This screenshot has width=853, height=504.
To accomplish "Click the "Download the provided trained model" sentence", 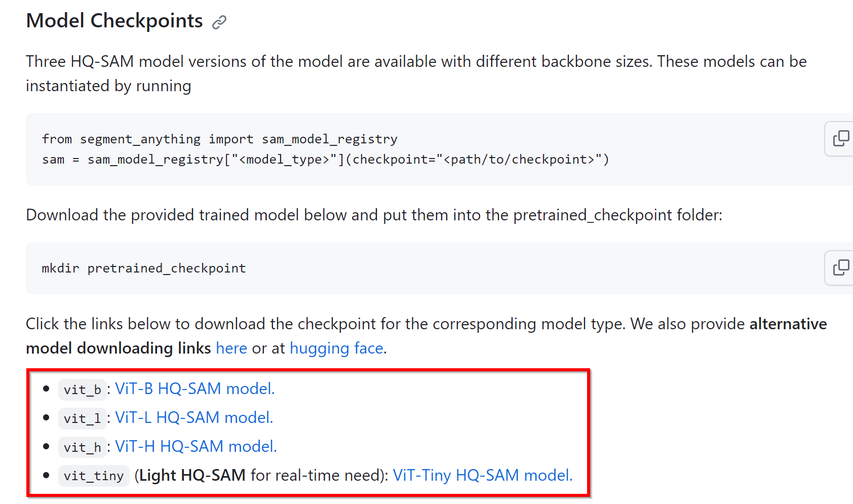I will (374, 215).
